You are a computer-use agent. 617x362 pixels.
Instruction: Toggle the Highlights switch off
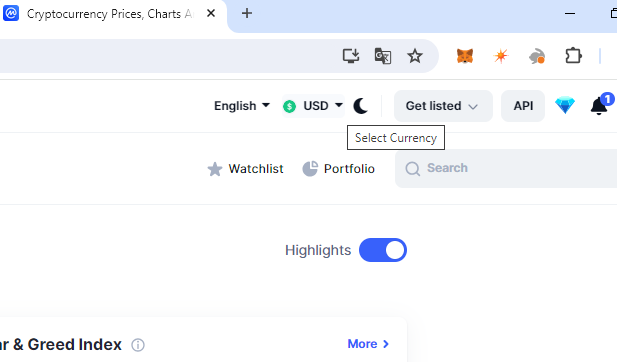click(383, 250)
